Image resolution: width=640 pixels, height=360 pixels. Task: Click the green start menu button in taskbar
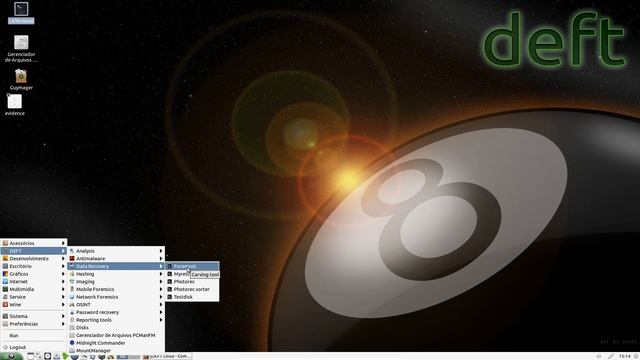point(11,356)
